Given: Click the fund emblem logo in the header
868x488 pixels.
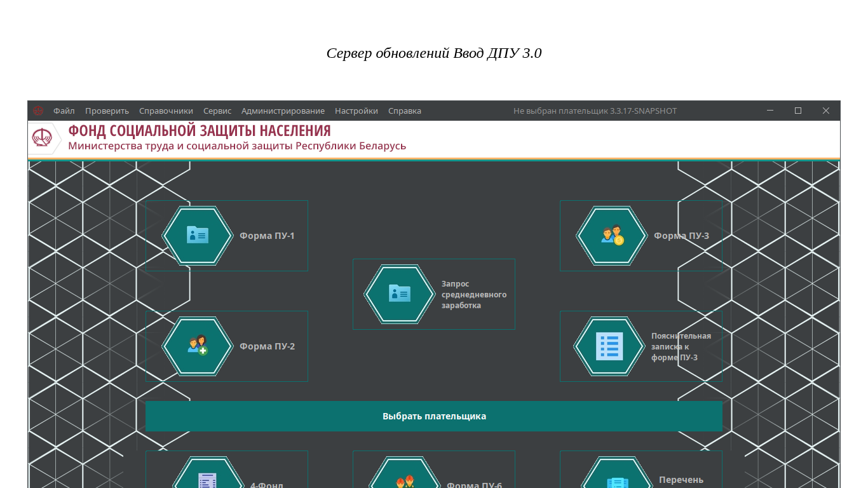Looking at the screenshot, I should (43, 138).
